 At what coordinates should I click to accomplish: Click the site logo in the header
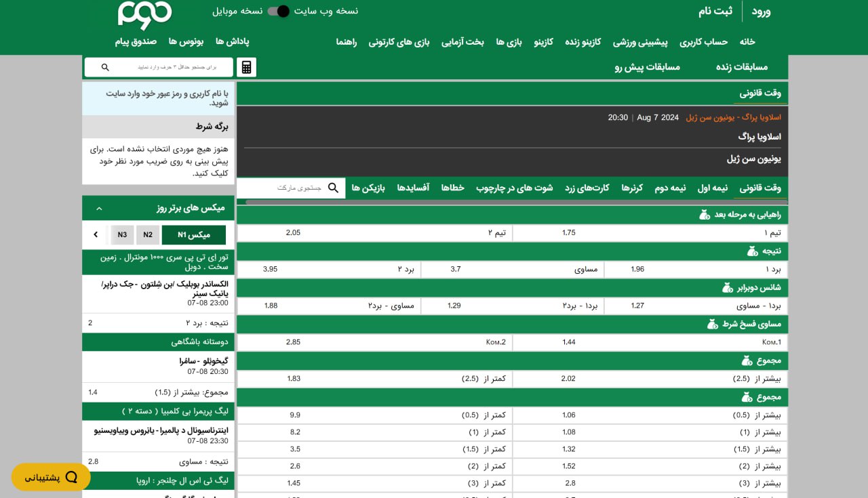[x=145, y=15]
